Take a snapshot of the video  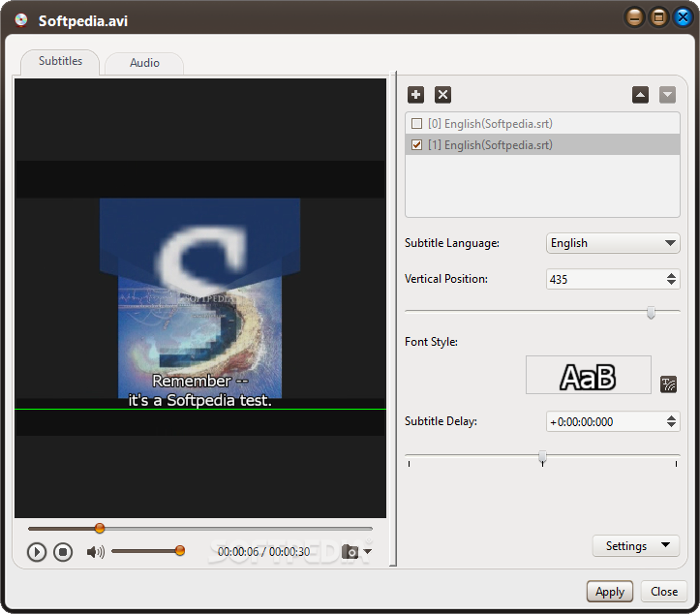[x=350, y=552]
